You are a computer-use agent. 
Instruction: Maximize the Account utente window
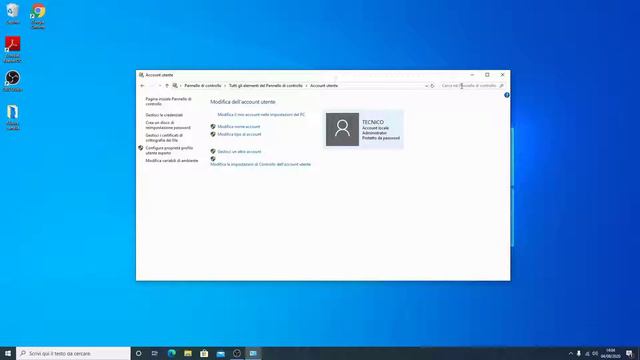[x=487, y=75]
